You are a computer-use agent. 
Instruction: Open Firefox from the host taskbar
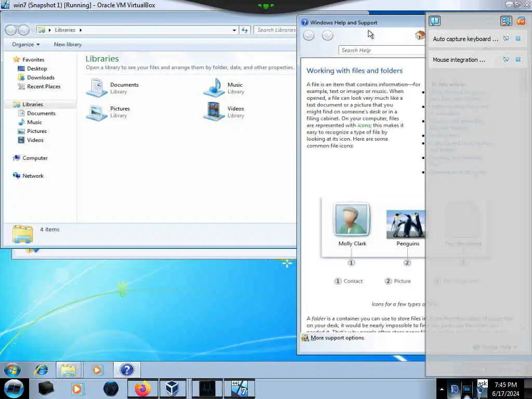(x=143, y=389)
